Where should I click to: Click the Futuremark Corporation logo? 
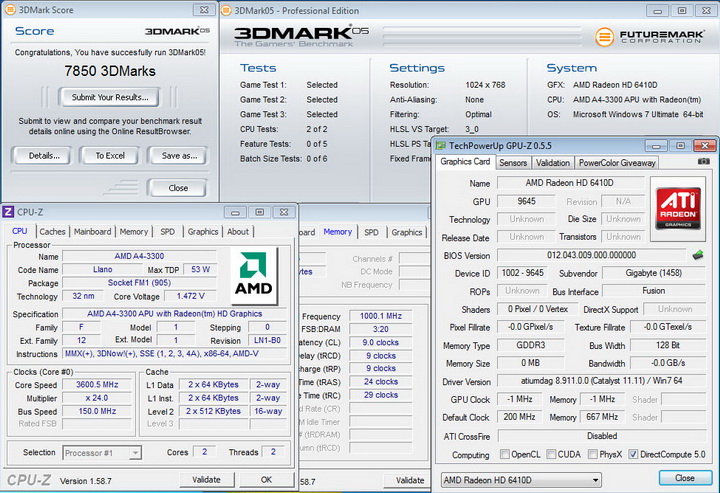pyautogui.click(x=649, y=37)
